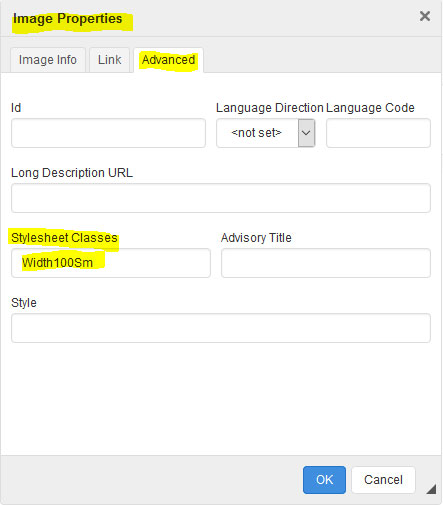
Task: Click the Long Description URL label
Action: coord(72,173)
